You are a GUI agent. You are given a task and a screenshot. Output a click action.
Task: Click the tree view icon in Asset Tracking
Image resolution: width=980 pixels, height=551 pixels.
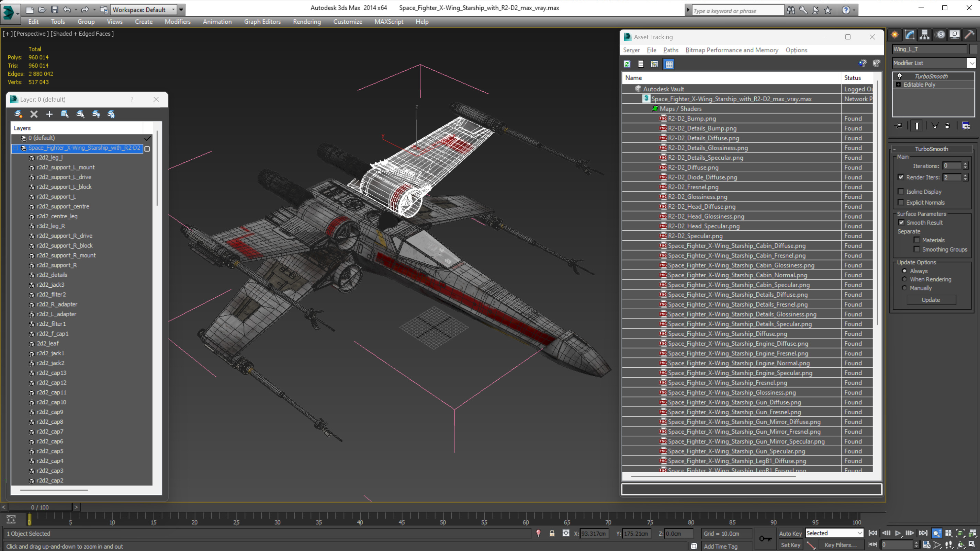point(654,64)
